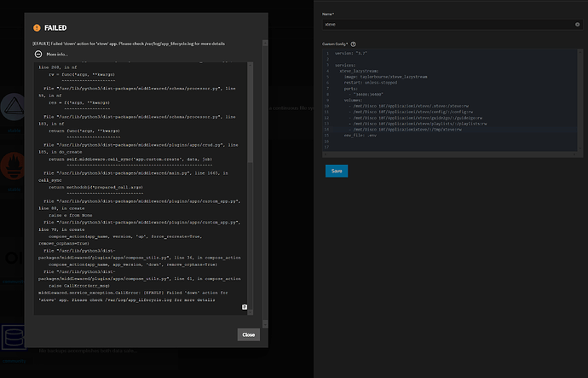Click the volume line ending in '.xteve:/xteve:rw'
Viewport: 588px width, 378px height.
coord(408,106)
